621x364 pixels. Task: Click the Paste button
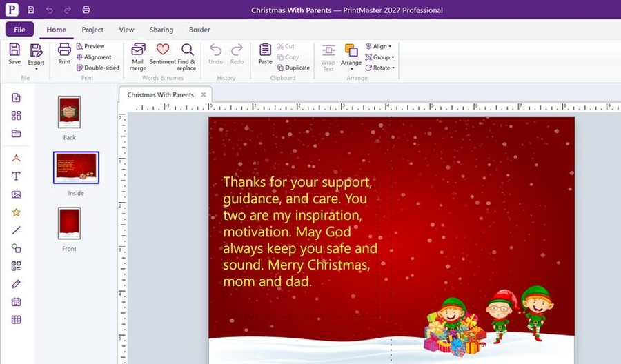tap(265, 54)
